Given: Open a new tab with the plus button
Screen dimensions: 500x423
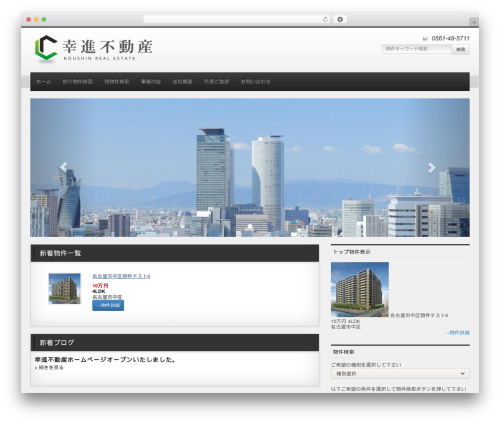Looking at the screenshot, I should 474,22.
